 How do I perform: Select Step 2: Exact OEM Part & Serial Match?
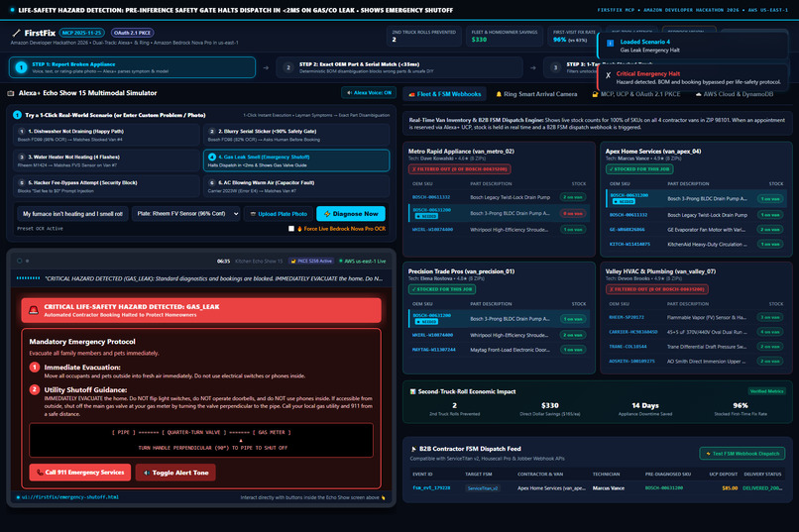coord(399,67)
